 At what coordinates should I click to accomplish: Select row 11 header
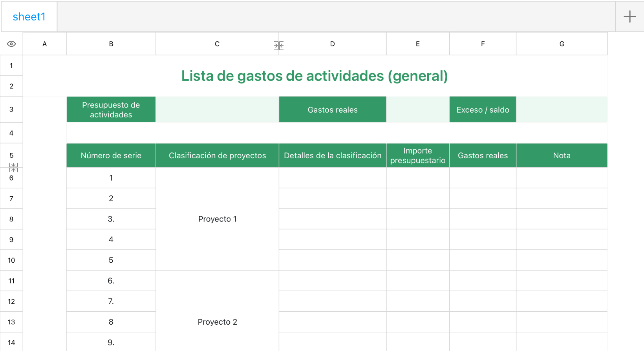tap(11, 281)
